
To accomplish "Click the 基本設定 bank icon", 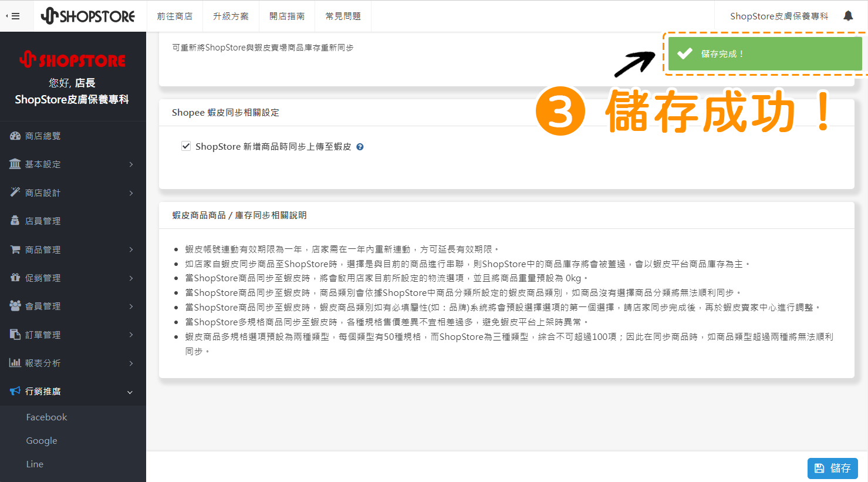I will (x=15, y=164).
